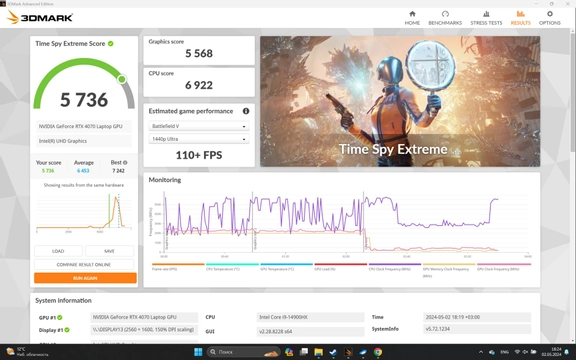Click the info icon beside Estimated game performance

point(246,111)
